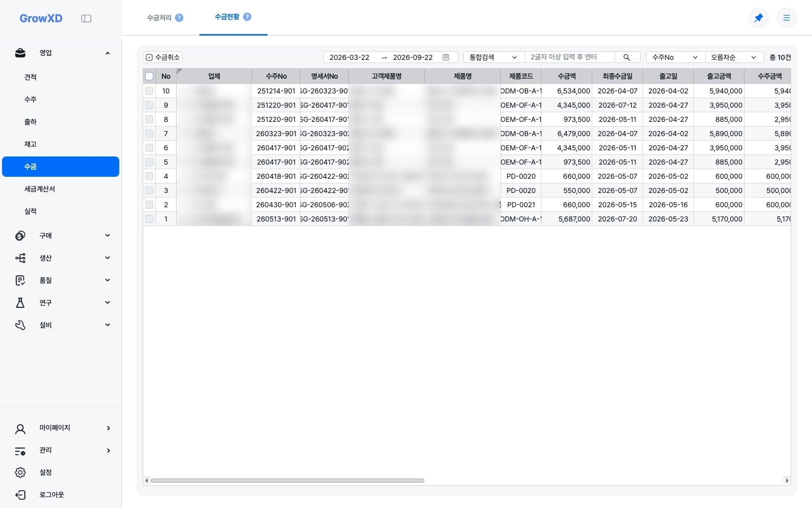812x508 pixels.
Task: Click the help icon next to 수금현황
Action: [247, 17]
